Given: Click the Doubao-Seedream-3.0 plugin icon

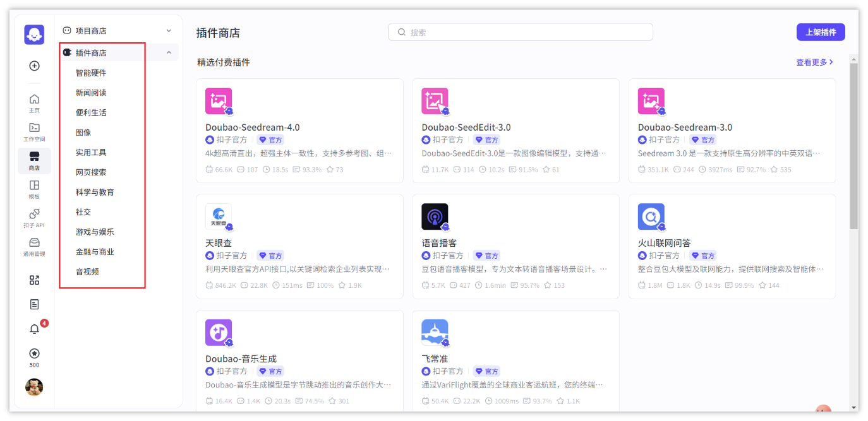Looking at the screenshot, I should (x=651, y=101).
